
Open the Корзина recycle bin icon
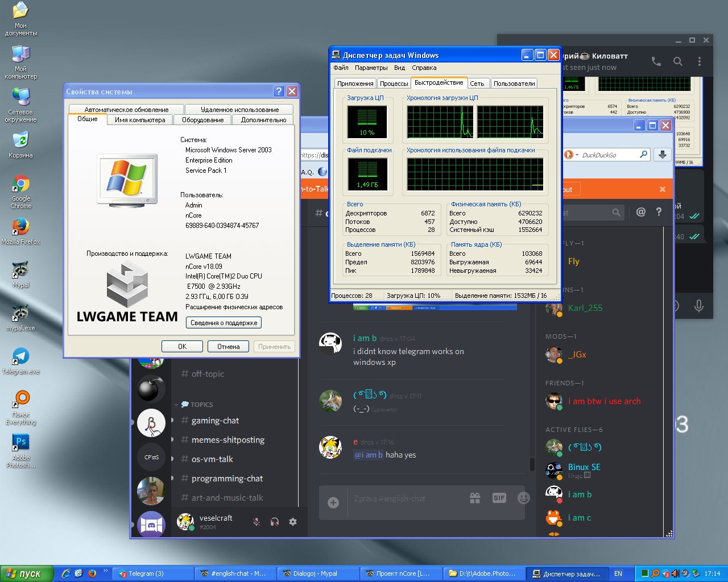pos(20,144)
